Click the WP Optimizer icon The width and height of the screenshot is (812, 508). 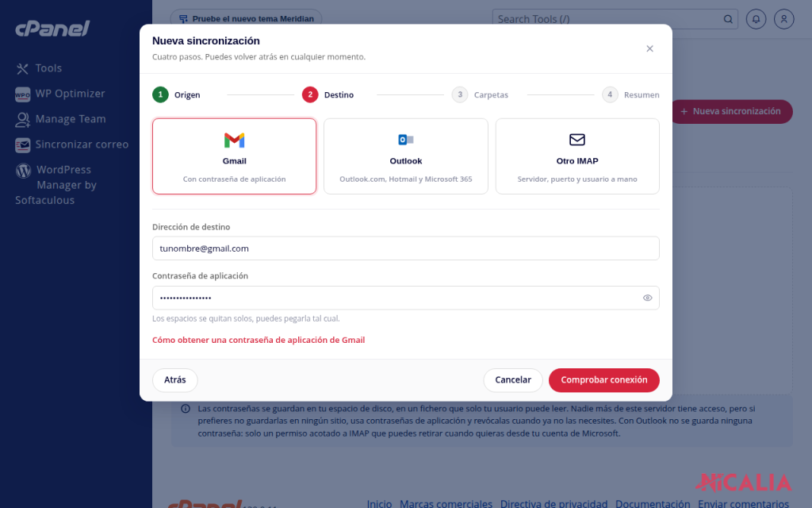point(22,94)
